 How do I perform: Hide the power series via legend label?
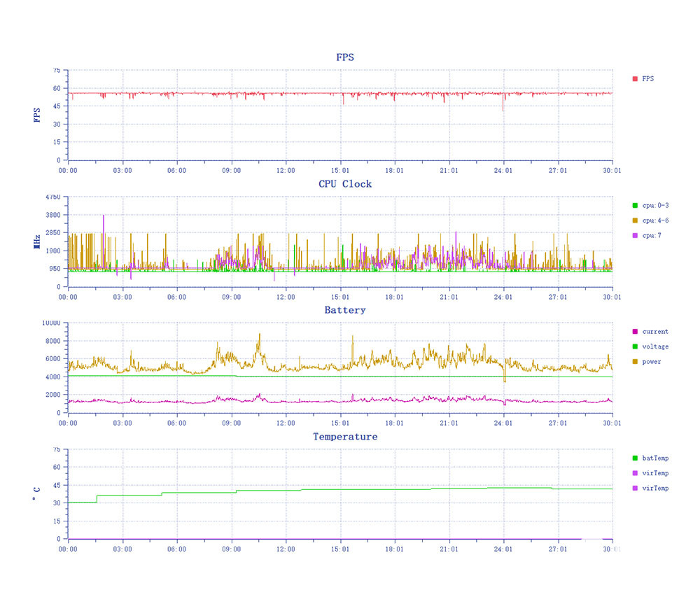651,362
